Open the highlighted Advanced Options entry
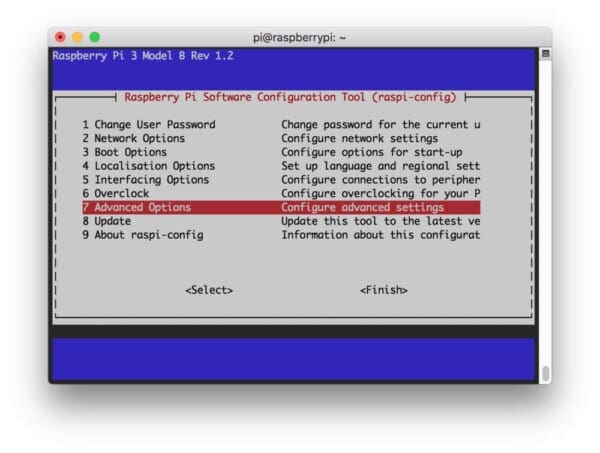Image resolution: width=600 pixels, height=453 pixels. tap(136, 207)
